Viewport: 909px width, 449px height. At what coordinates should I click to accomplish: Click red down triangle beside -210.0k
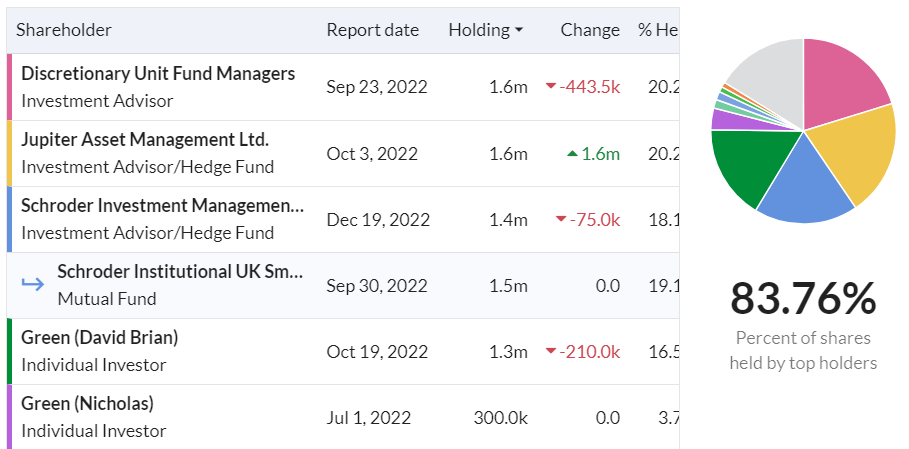click(x=550, y=352)
